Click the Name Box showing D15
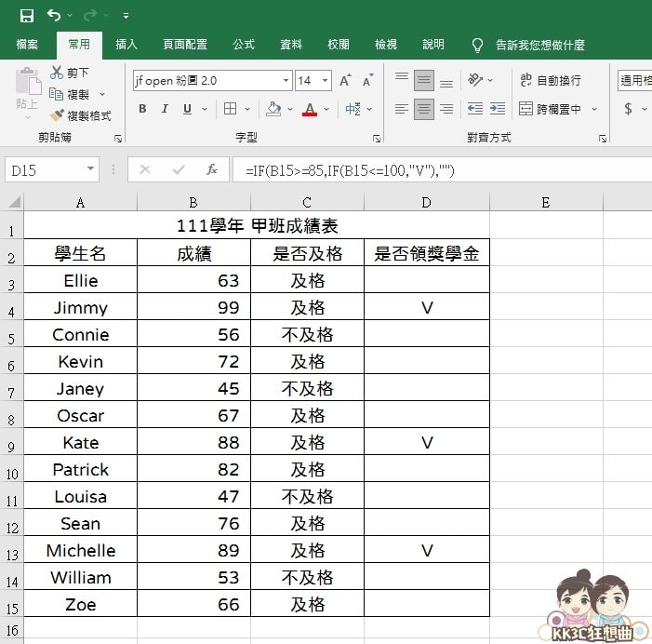Screen dimensions: 652x644 (52, 169)
